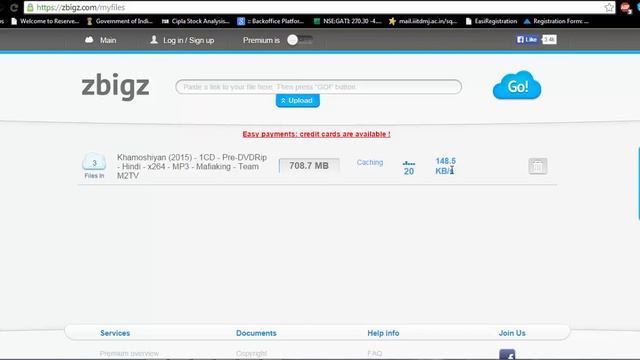Open the Documents footer section
Image resolution: width=640 pixels, height=360 pixels.
tap(256, 333)
